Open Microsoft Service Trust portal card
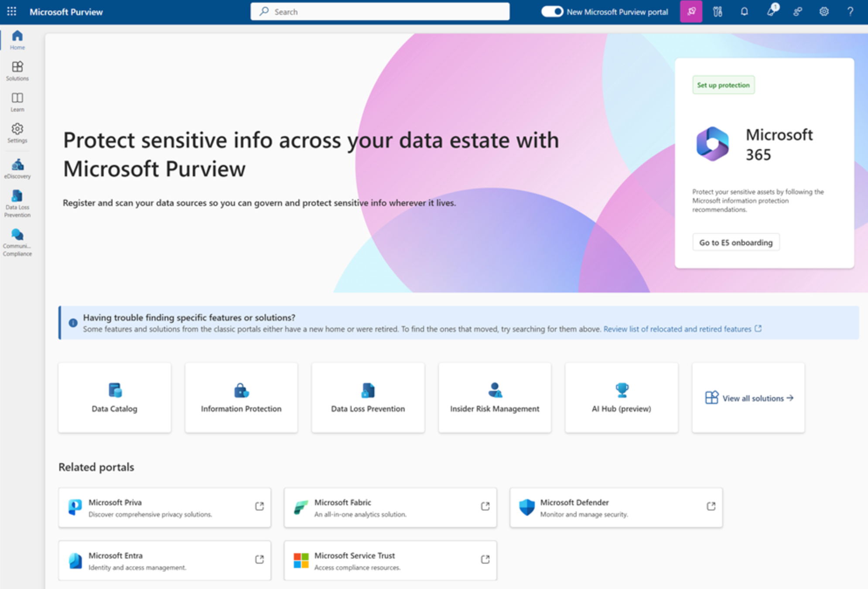The height and width of the screenshot is (589, 868). click(390, 561)
